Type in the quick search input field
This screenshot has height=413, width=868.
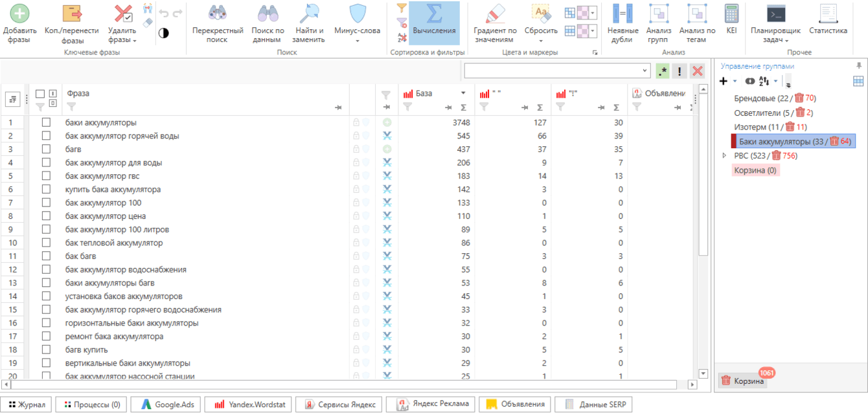click(552, 71)
